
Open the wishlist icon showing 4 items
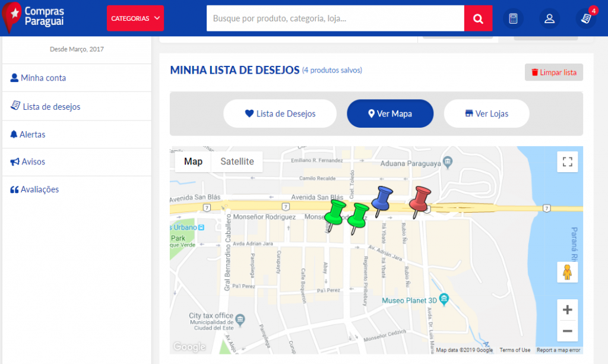point(585,18)
